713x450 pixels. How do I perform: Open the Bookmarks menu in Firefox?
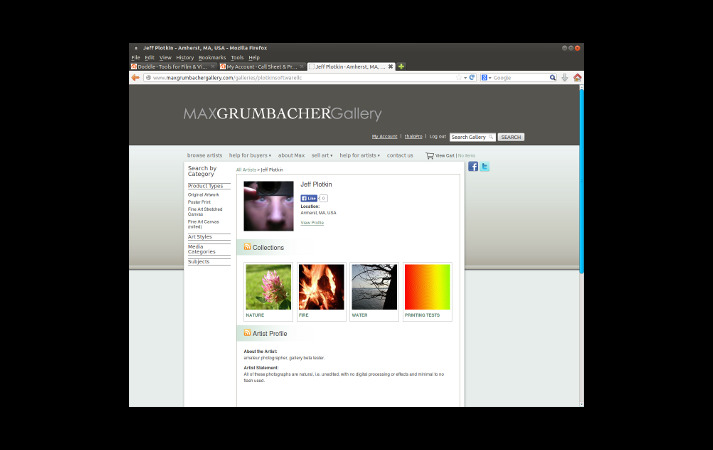click(x=212, y=57)
